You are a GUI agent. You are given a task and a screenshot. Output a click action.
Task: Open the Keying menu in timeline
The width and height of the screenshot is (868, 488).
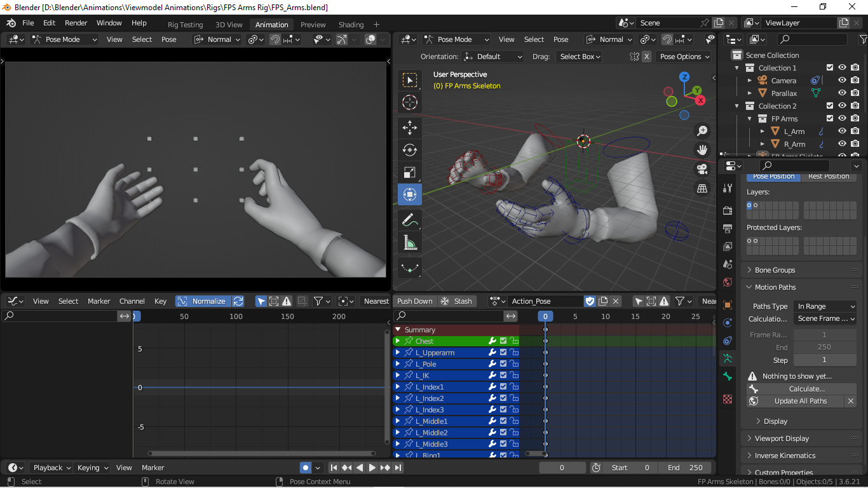coord(92,468)
